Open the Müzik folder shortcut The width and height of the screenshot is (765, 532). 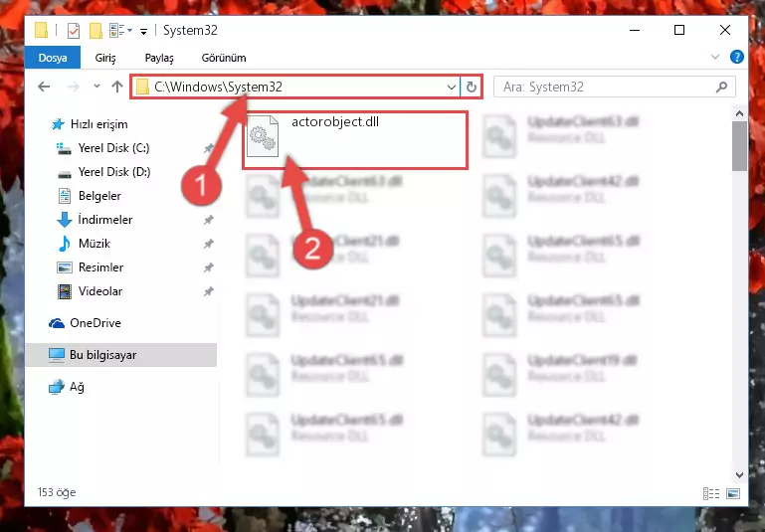[x=85, y=244]
